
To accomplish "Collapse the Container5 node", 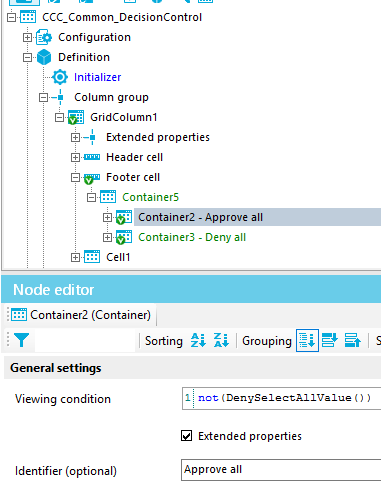I will click(x=91, y=197).
